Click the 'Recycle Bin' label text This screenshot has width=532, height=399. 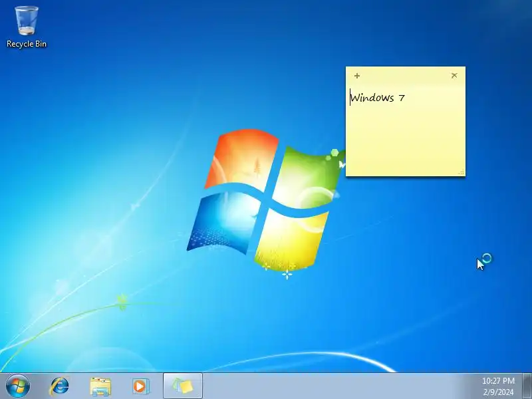(x=27, y=44)
